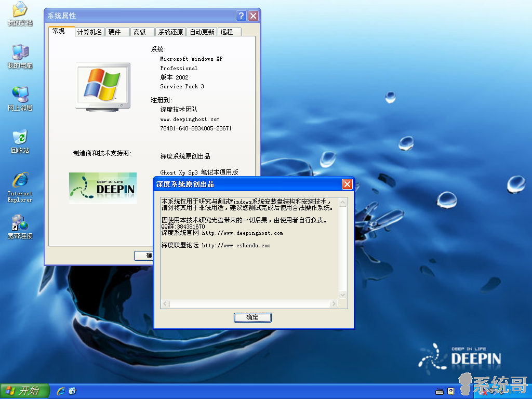Click the help button in 系统属性 title bar
Screen dimensions: 532x399
click(241, 16)
